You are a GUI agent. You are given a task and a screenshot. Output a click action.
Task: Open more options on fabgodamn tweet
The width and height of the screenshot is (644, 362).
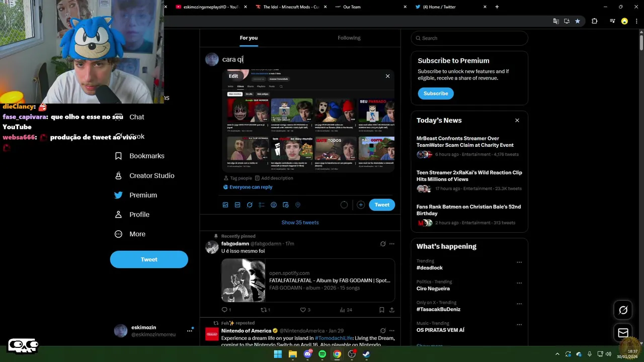pyautogui.click(x=392, y=244)
